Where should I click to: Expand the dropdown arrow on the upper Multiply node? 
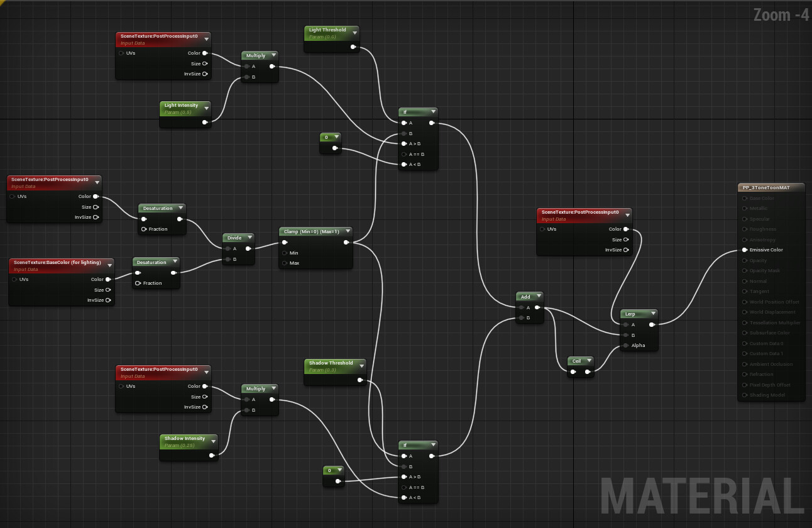(x=275, y=55)
